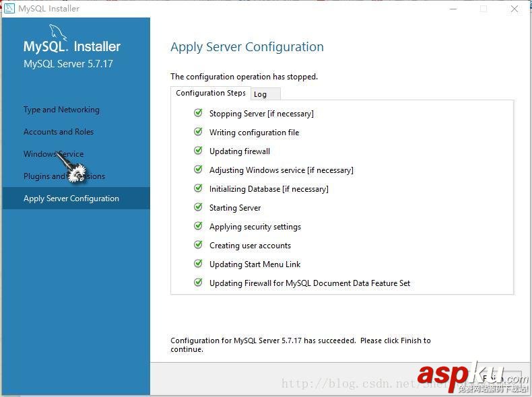Click Initializing Database [if necessary] text
The height and width of the screenshot is (397, 532).
point(269,189)
